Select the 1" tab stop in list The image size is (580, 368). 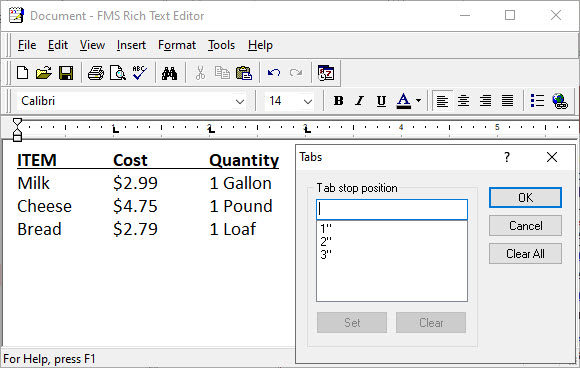326,229
